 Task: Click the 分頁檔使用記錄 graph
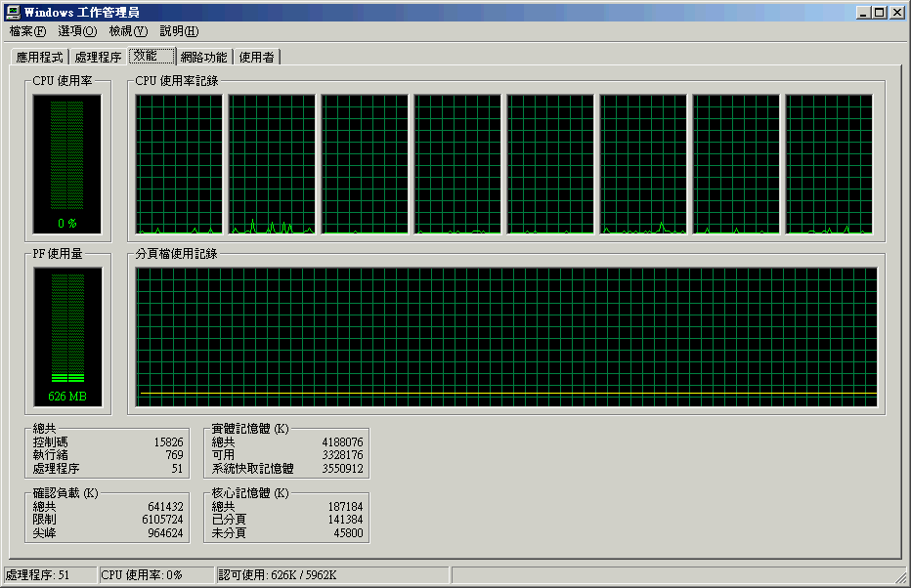tap(506, 337)
